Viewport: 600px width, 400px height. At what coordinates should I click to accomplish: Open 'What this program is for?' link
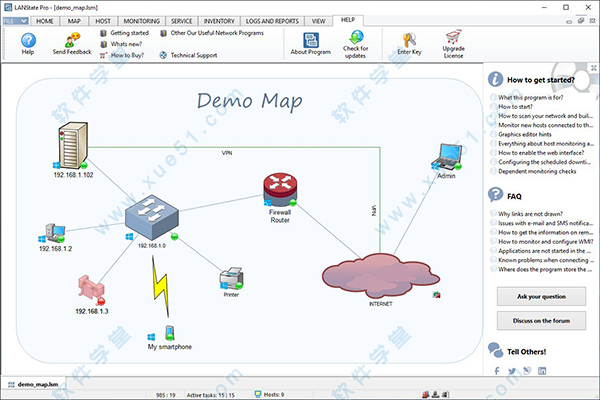click(x=531, y=98)
